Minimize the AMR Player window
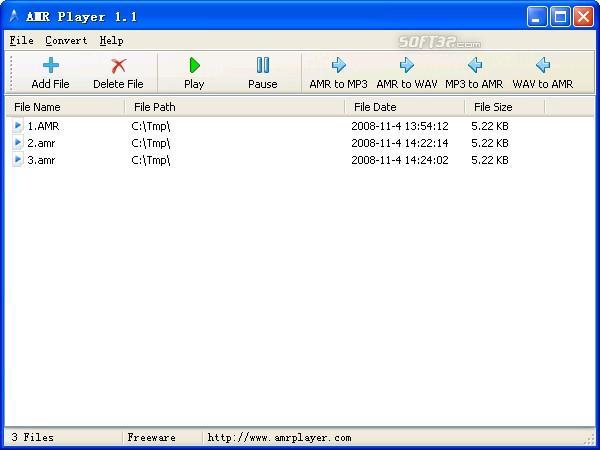 [536, 17]
